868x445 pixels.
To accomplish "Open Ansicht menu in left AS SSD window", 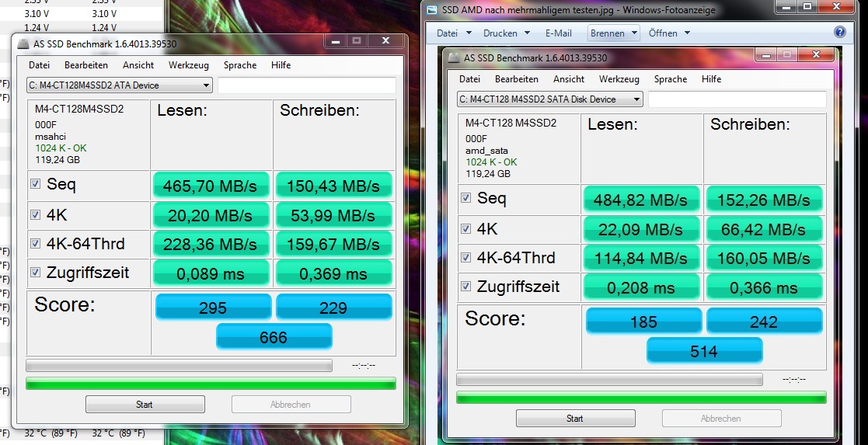I will coord(138,64).
